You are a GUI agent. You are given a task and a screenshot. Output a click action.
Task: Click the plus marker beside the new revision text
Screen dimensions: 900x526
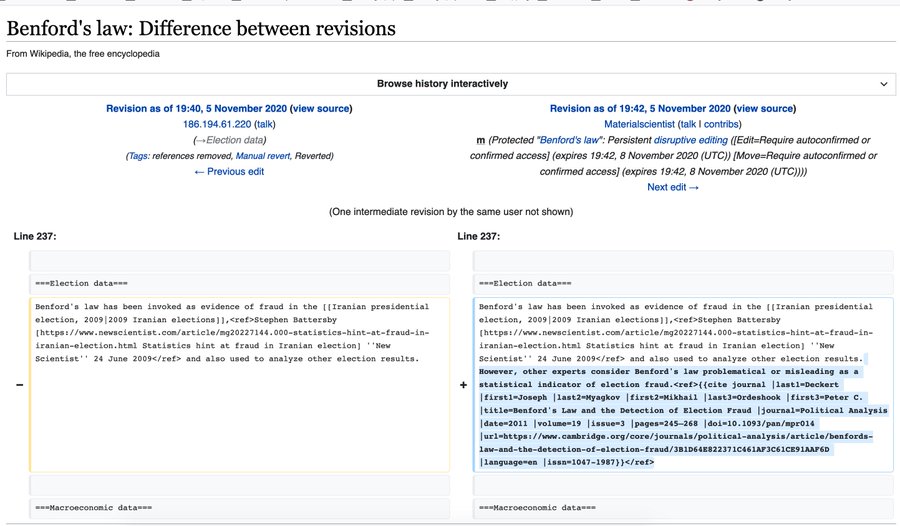[462, 385]
